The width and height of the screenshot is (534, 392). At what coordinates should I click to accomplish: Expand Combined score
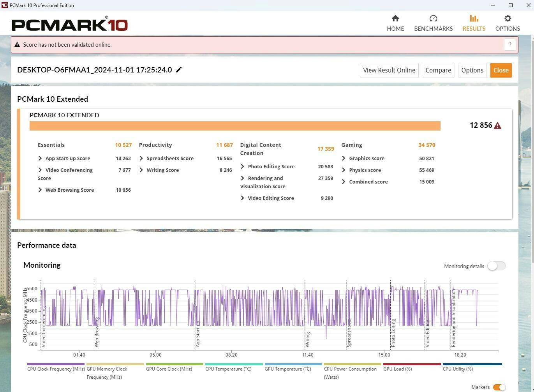pyautogui.click(x=344, y=182)
